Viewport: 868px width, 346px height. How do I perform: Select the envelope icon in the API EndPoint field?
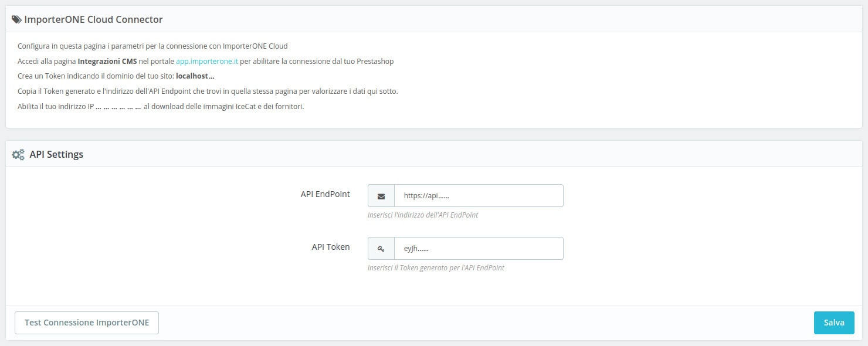(x=381, y=195)
